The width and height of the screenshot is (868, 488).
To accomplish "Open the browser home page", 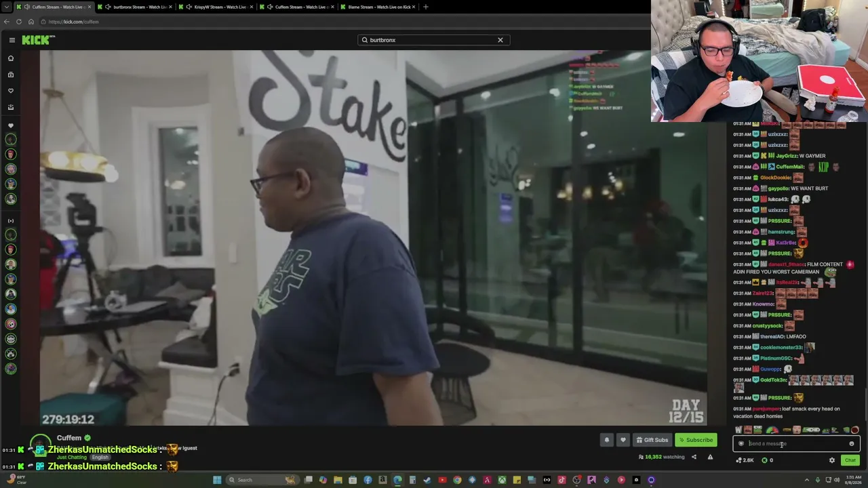I will (31, 22).
